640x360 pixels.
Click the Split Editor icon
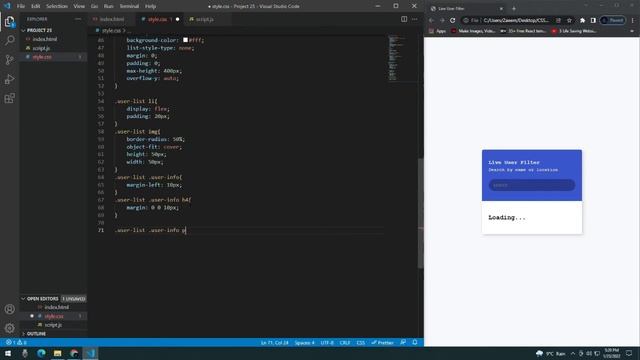pos(404,19)
